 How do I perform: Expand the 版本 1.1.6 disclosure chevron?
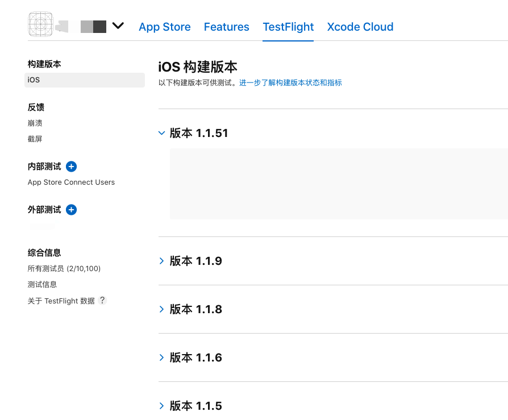pyautogui.click(x=161, y=357)
